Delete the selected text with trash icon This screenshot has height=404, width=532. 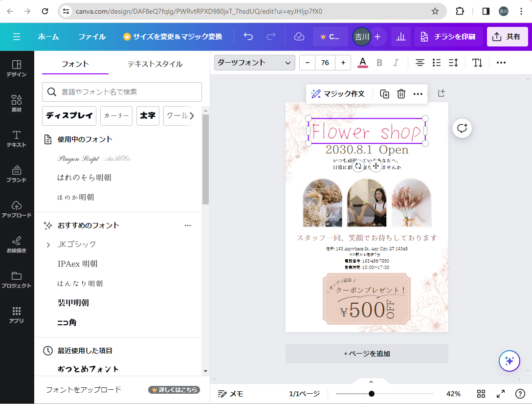[401, 94]
